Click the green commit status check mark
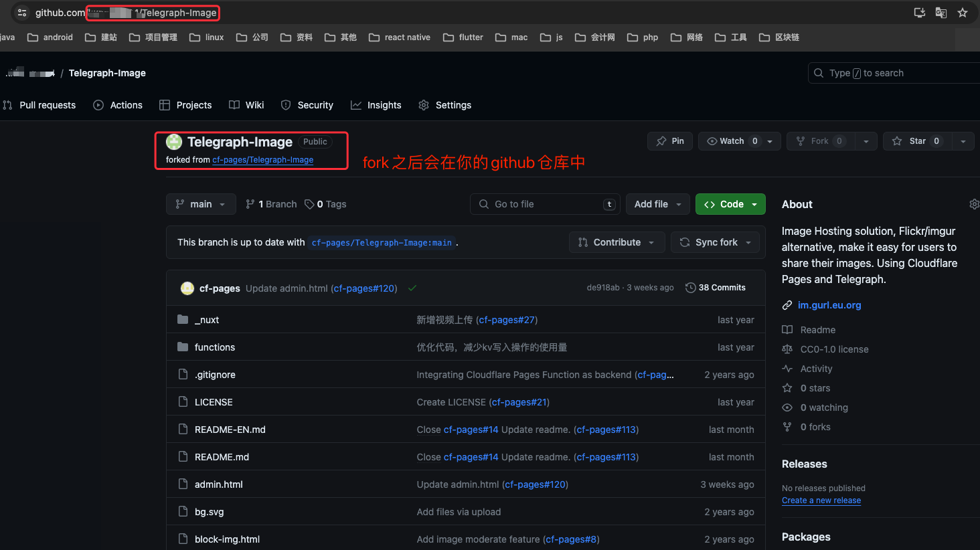This screenshot has width=980, height=550. click(412, 288)
